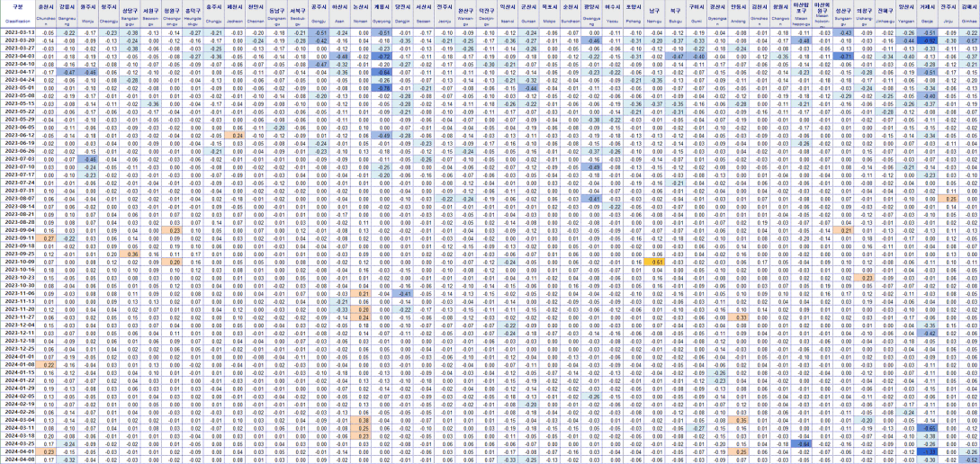Select the Chungju column header

click(215, 14)
